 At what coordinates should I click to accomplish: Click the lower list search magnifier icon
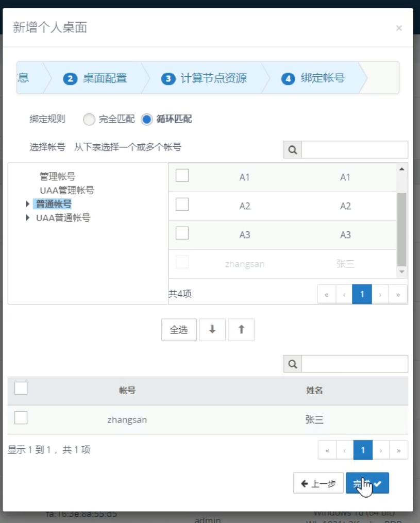[x=293, y=364]
